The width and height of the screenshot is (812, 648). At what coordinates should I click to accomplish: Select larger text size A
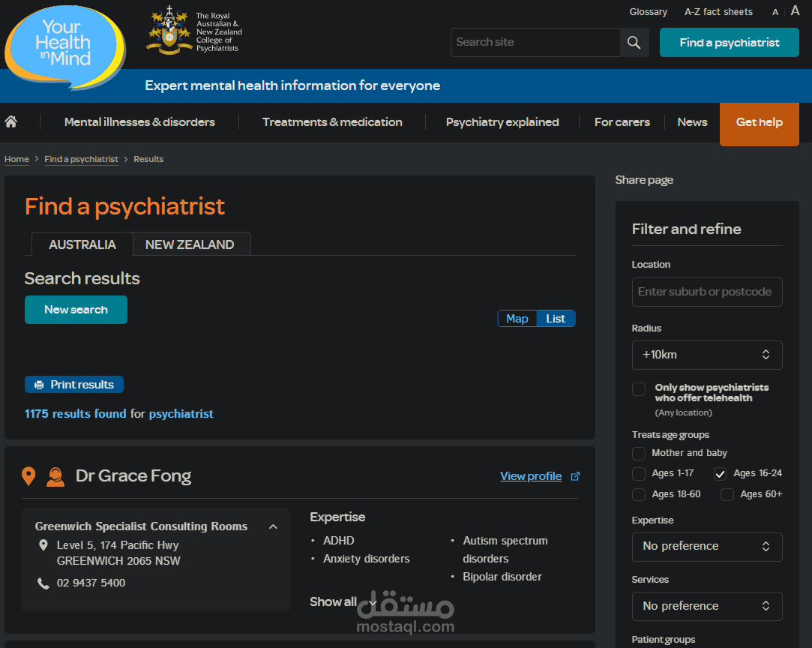tap(795, 11)
